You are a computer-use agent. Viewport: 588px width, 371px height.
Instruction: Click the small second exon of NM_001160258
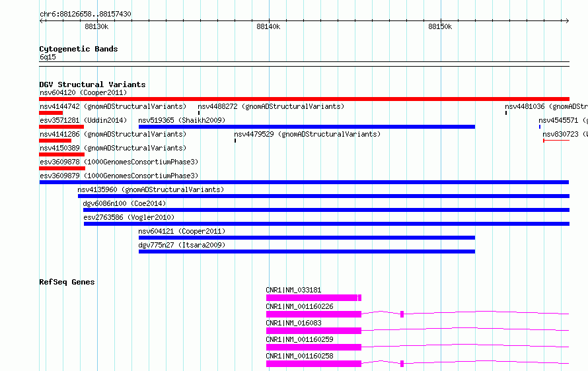point(402,364)
